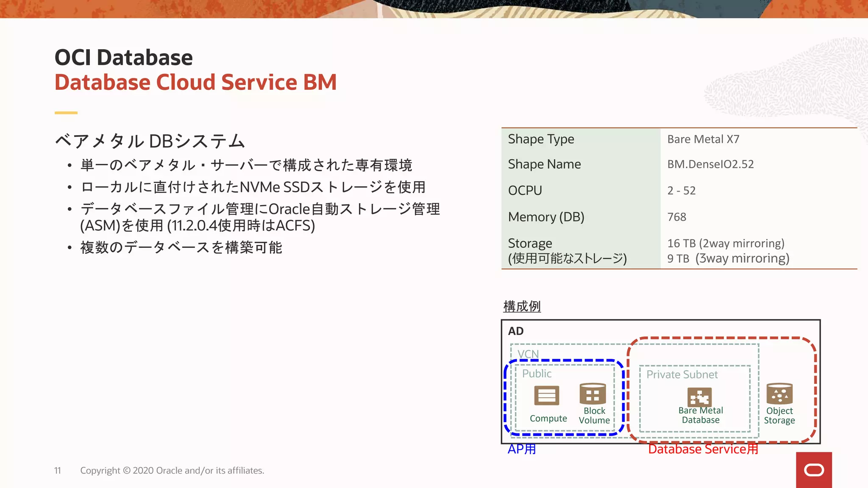Click the 16 TB 2way mirroring text
Screen dimensions: 868x488
point(726,244)
